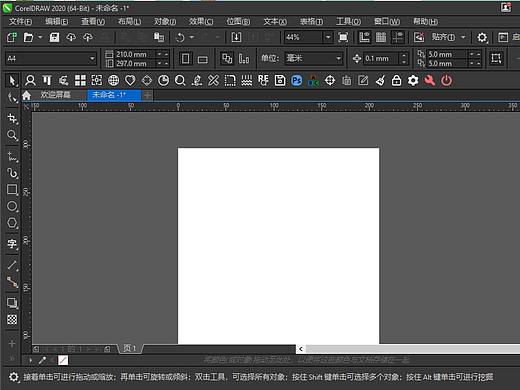
Task: Expand the 贴齐 snap-to dropdown
Action: click(x=463, y=37)
